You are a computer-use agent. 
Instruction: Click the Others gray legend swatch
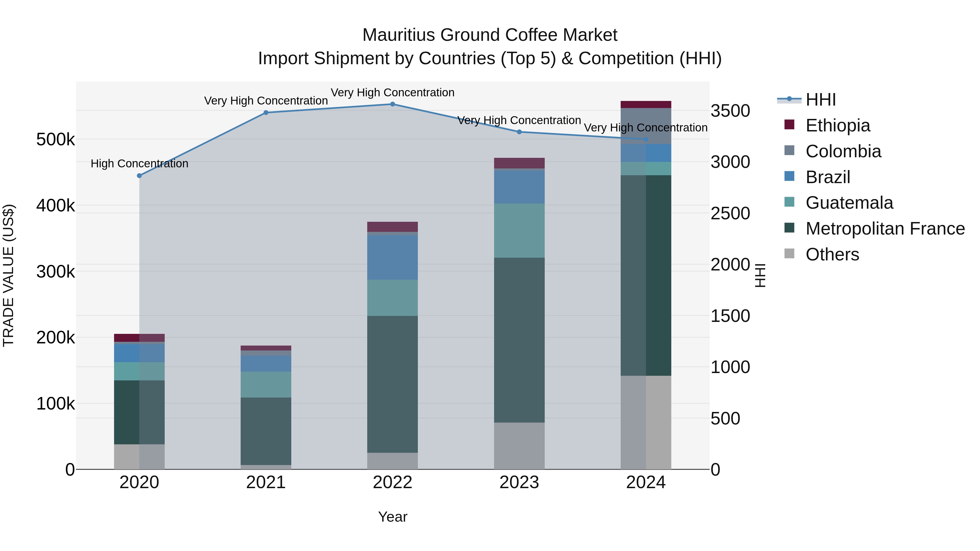(789, 253)
